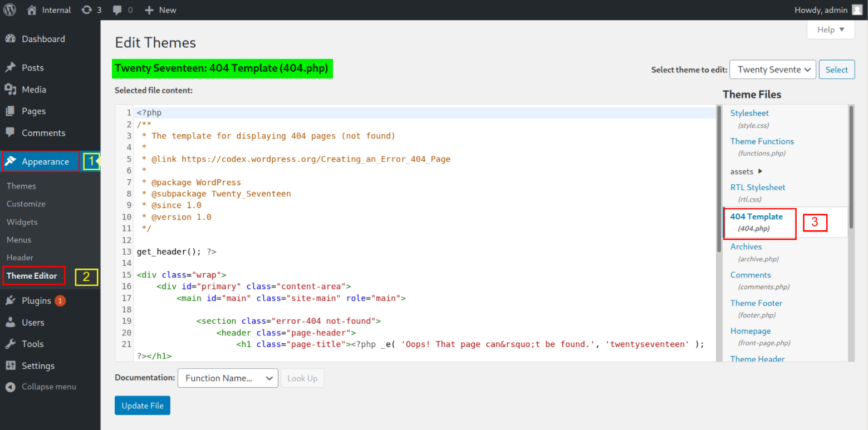This screenshot has height=430, width=868.
Task: Click the Select theme button
Action: (836, 70)
